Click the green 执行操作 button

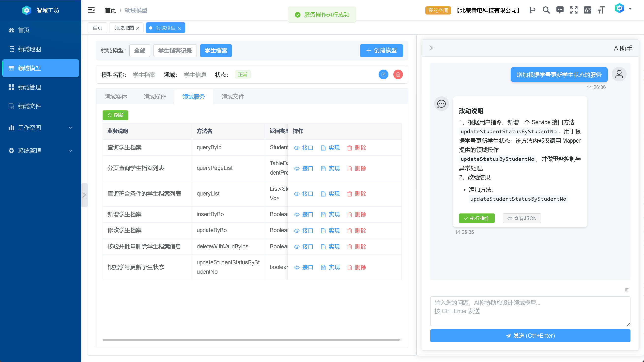pyautogui.click(x=476, y=218)
